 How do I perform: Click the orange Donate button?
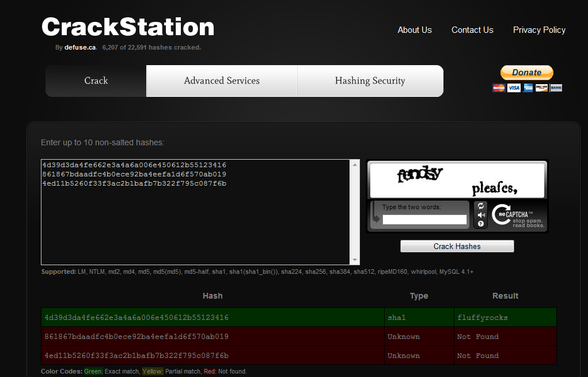coord(526,73)
